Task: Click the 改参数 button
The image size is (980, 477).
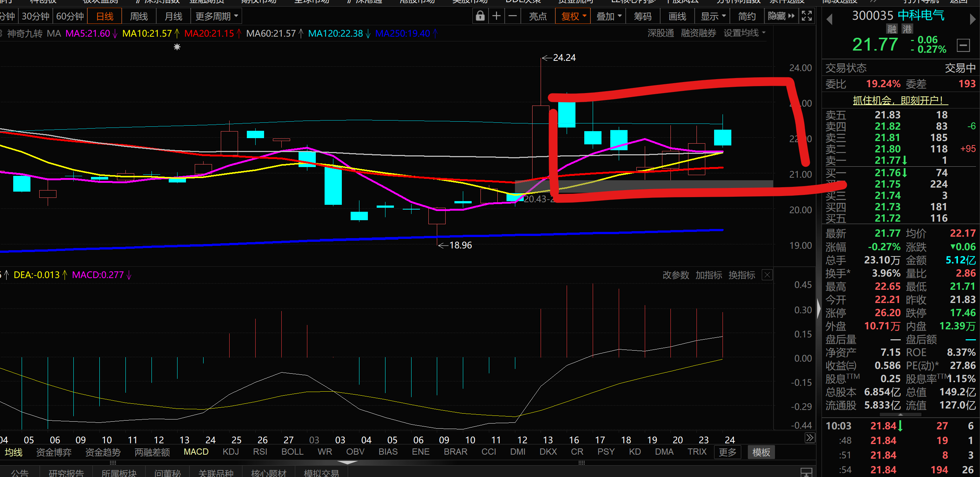Action: [676, 275]
